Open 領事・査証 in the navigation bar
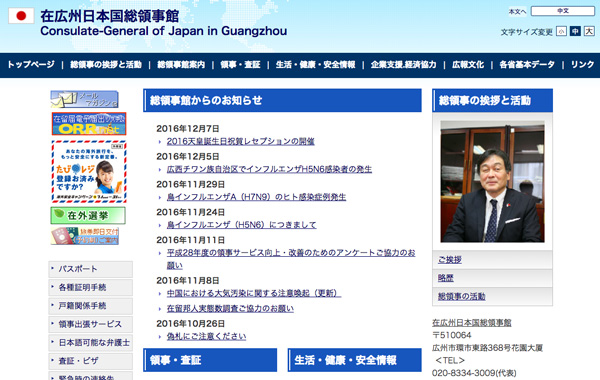The height and width of the screenshot is (380, 600). tap(240, 65)
